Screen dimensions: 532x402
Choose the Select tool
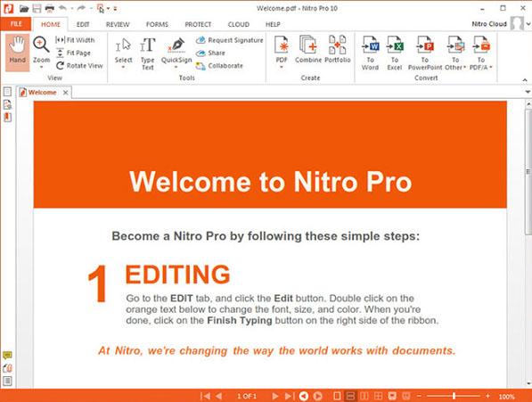pyautogui.click(x=123, y=50)
